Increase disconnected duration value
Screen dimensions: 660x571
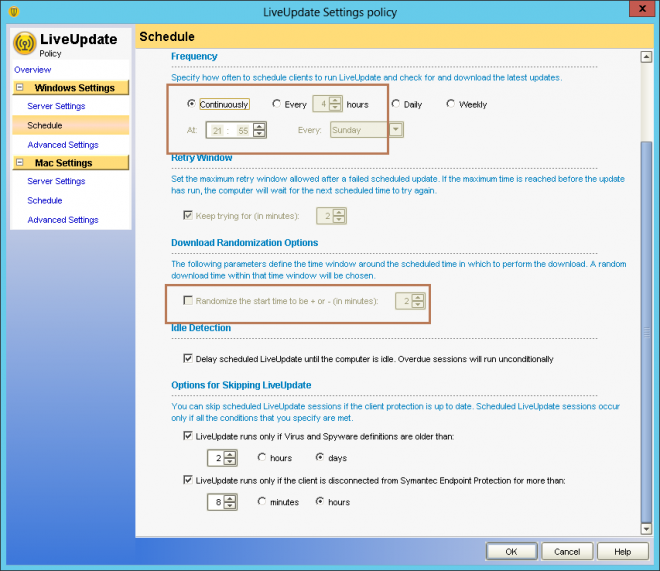(229, 499)
